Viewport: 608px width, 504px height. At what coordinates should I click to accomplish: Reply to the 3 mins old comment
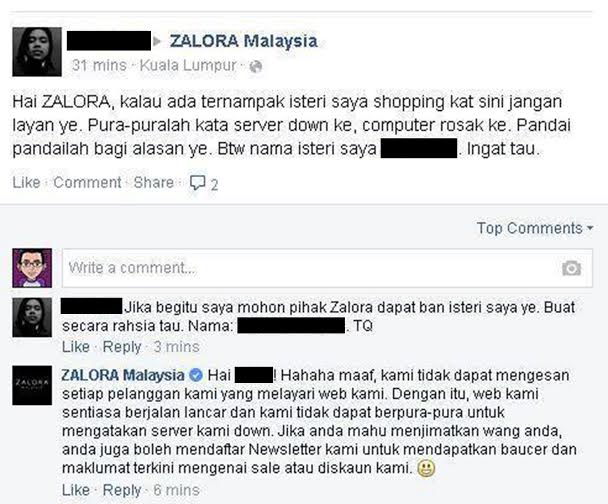122,347
